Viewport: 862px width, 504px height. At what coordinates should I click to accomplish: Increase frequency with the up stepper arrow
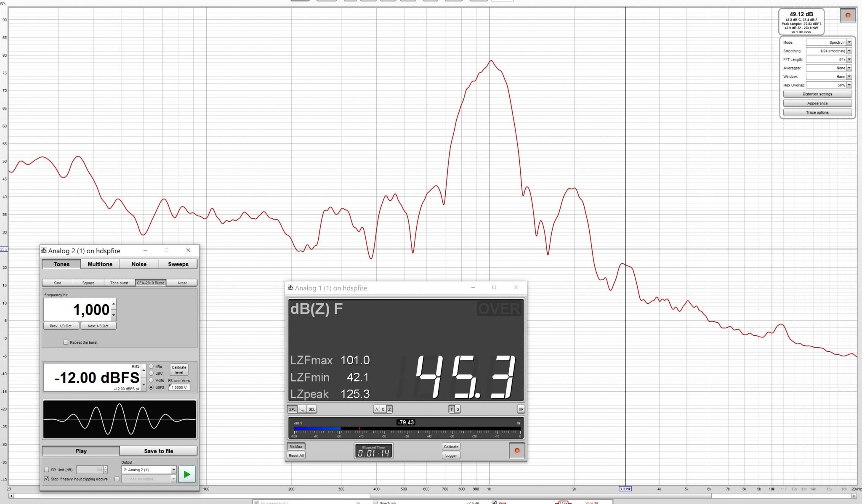(x=114, y=304)
